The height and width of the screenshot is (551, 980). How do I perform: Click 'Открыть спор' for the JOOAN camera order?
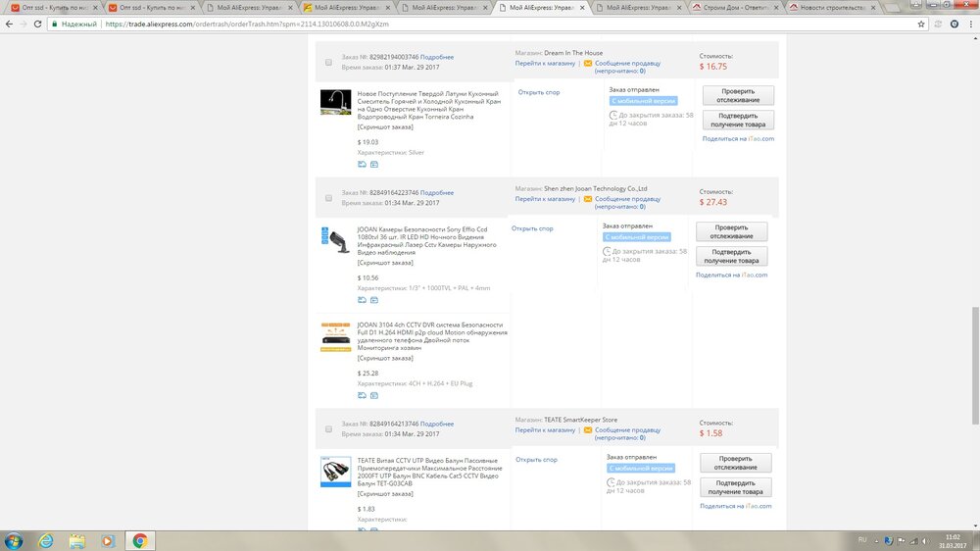532,228
